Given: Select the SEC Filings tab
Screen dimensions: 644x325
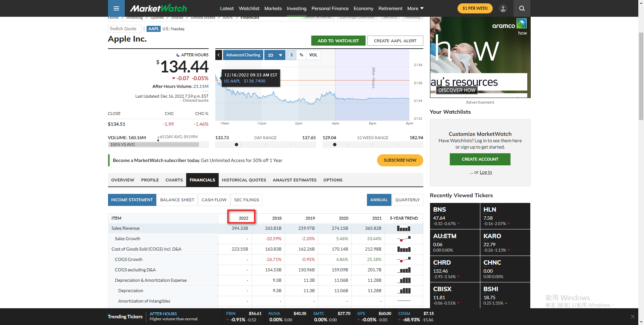Looking at the screenshot, I should 247,200.
